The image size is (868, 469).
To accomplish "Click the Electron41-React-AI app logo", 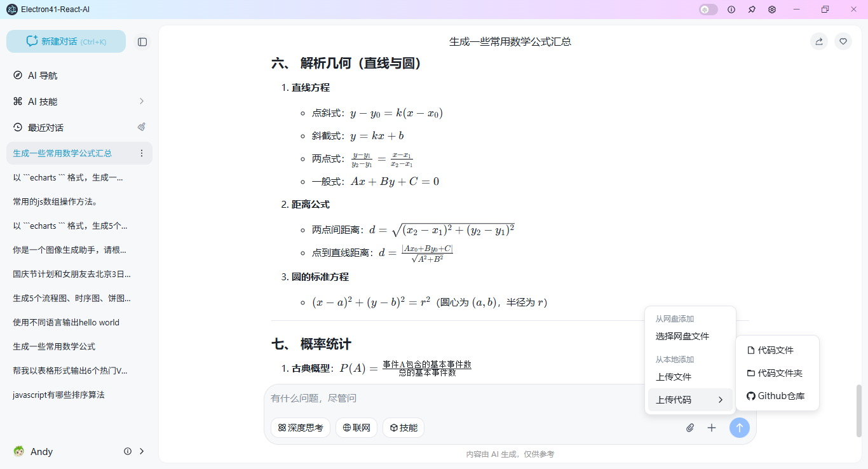I will tap(12, 10).
